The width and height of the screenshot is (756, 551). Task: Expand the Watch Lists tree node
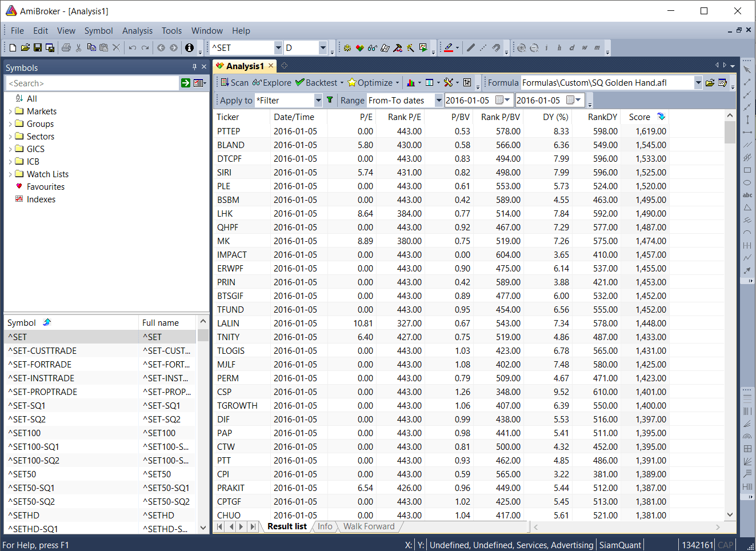pyautogui.click(x=10, y=174)
